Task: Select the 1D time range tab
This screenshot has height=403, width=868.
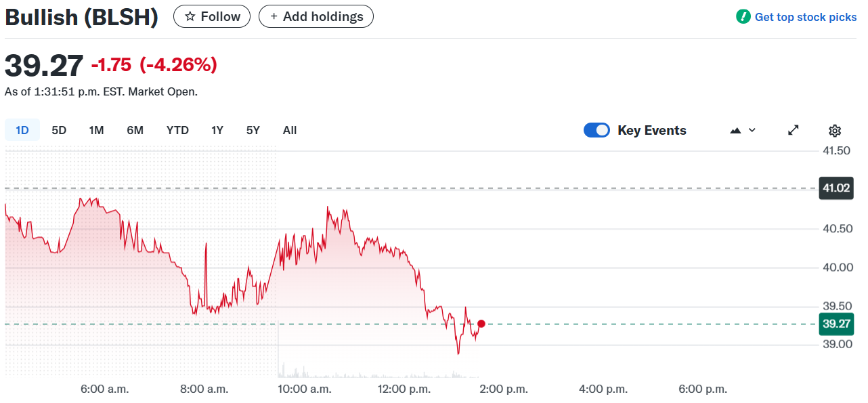Action: point(22,131)
